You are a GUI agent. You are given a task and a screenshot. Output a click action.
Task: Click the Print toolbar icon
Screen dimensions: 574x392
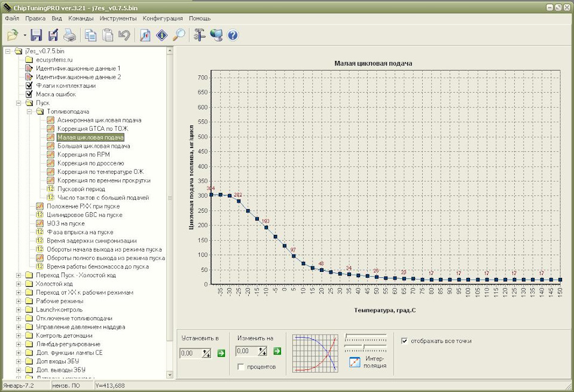click(x=69, y=35)
